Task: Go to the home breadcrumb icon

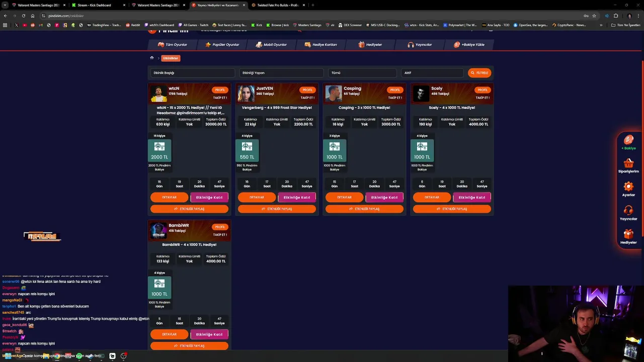Action: click(x=152, y=58)
